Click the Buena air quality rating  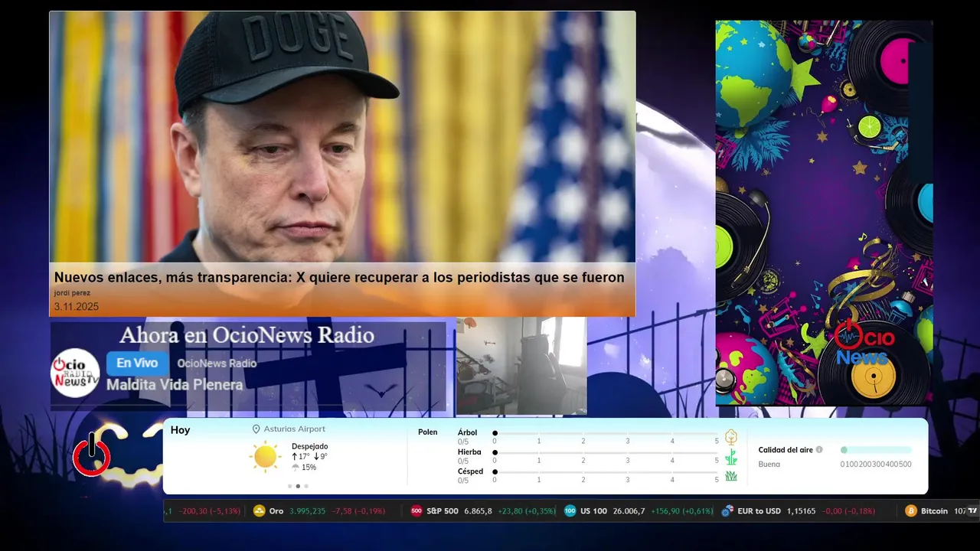pyautogui.click(x=769, y=465)
